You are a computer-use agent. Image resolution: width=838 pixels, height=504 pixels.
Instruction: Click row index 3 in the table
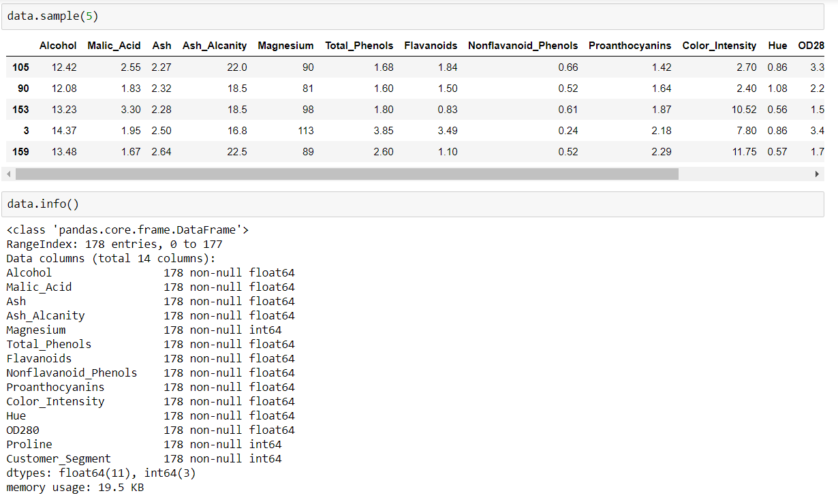(26, 130)
